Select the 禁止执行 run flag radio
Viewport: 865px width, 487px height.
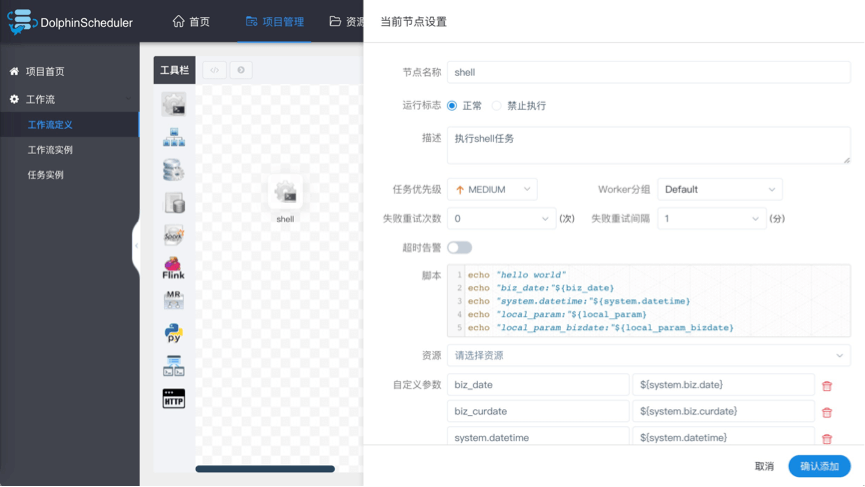coord(497,105)
